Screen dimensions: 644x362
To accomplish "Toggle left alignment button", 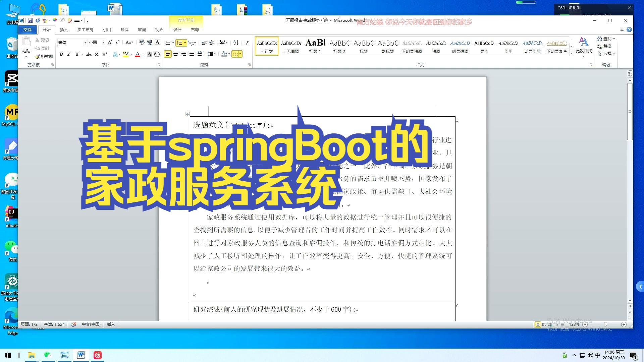I will [x=168, y=54].
